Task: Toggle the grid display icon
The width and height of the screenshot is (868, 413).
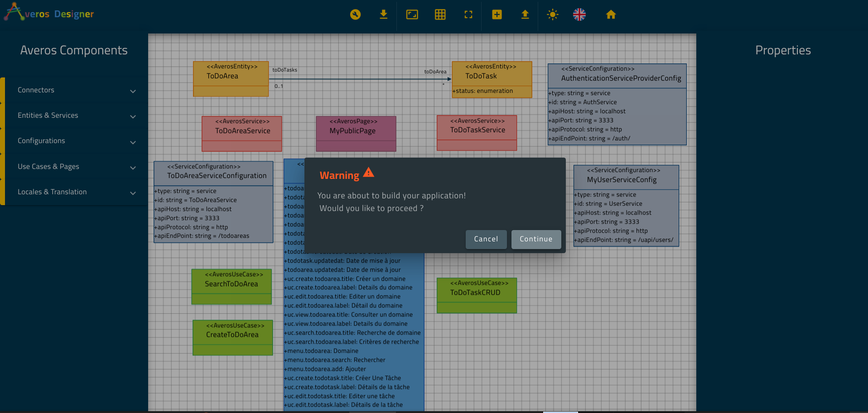Action: [440, 14]
